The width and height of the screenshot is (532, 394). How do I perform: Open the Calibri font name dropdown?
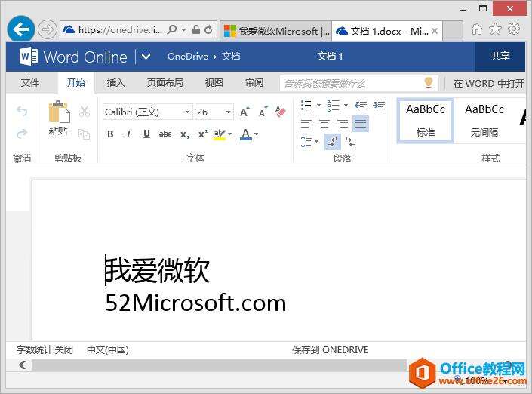187,112
